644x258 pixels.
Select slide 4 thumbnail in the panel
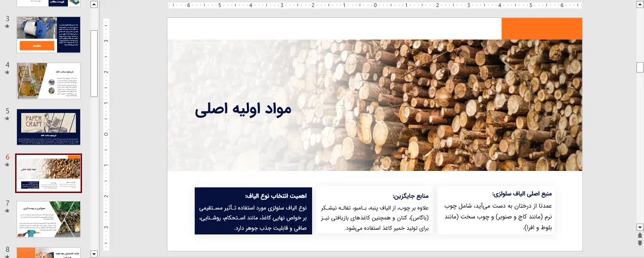pyautogui.click(x=49, y=81)
